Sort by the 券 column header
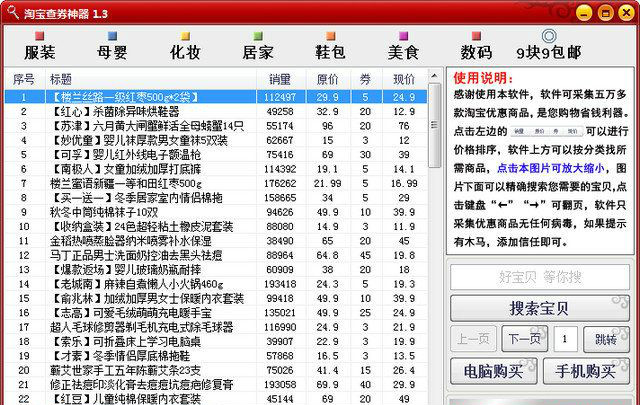The width and height of the screenshot is (640, 405). (x=365, y=79)
